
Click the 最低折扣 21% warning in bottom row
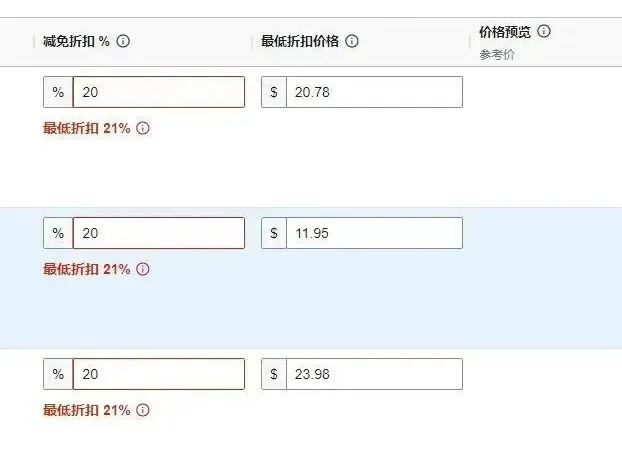pyautogui.click(x=87, y=411)
